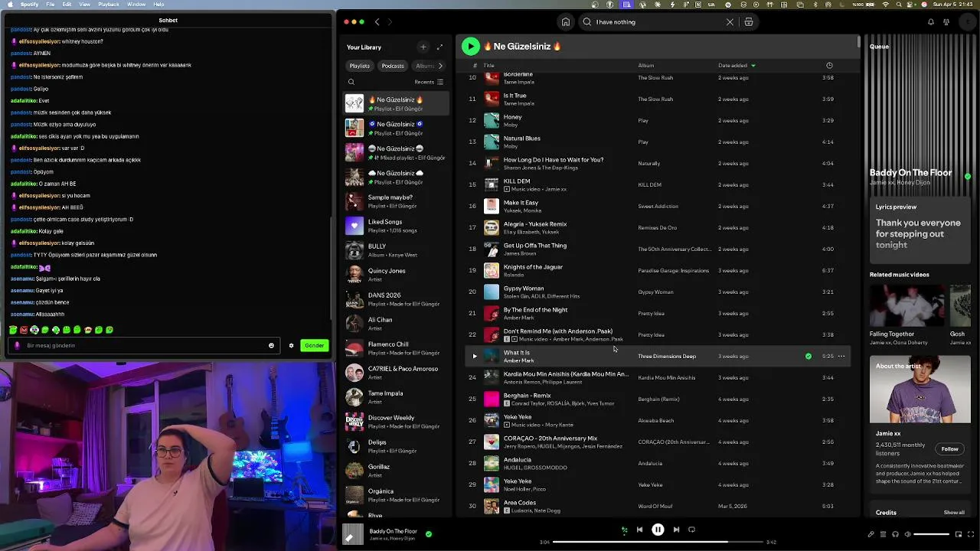
Task: Open Liked Songs playlist
Action: pyautogui.click(x=397, y=225)
